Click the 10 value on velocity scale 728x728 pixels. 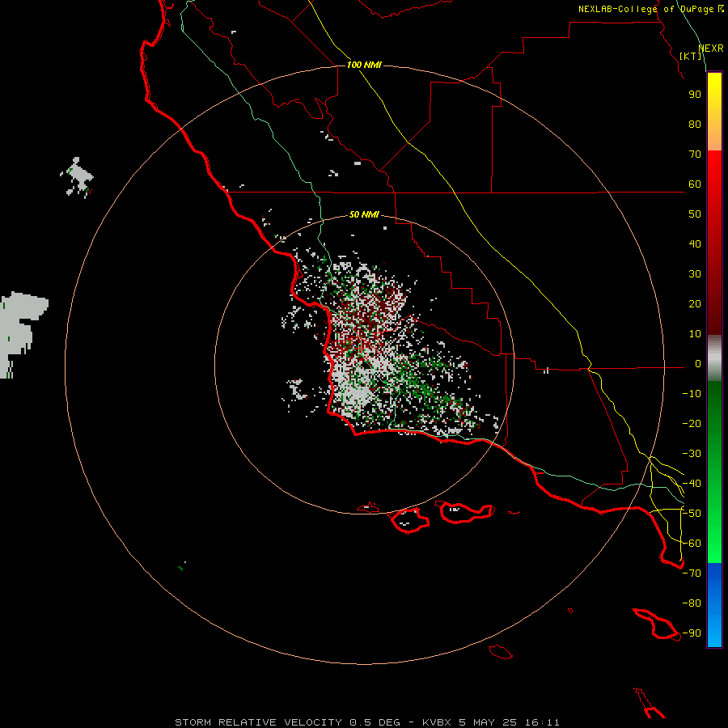[695, 334]
